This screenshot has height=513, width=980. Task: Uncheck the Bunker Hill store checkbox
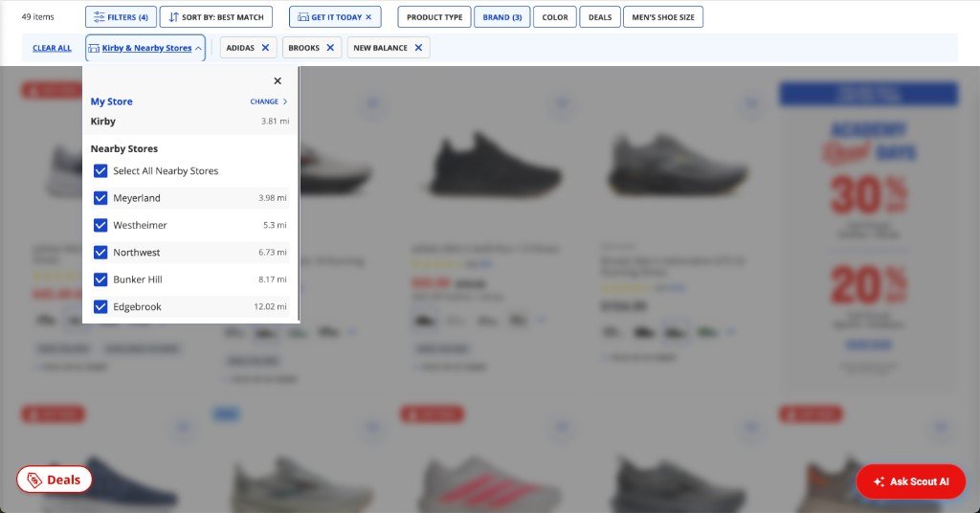click(100, 279)
